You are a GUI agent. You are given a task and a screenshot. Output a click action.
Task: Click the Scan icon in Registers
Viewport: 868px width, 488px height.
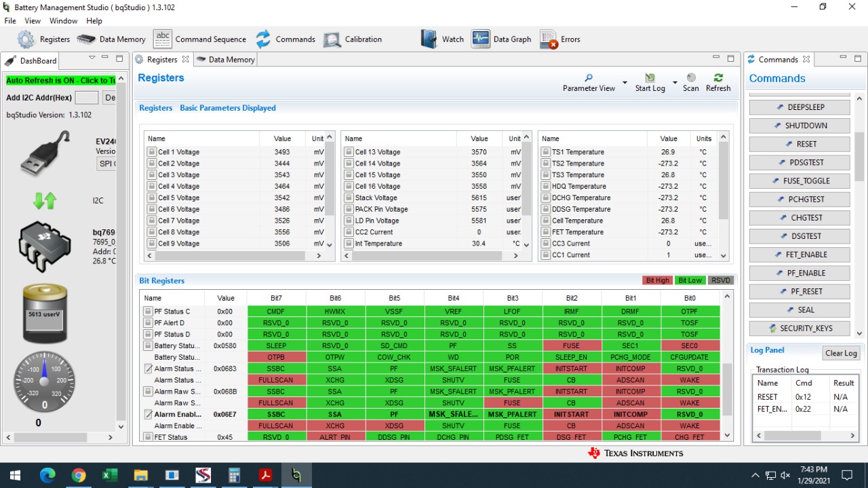pyautogui.click(x=691, y=78)
